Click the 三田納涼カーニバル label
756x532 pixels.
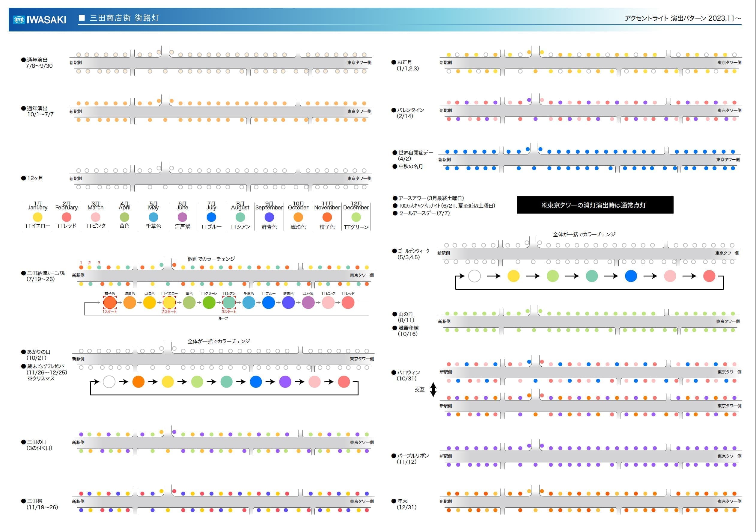pos(46,273)
